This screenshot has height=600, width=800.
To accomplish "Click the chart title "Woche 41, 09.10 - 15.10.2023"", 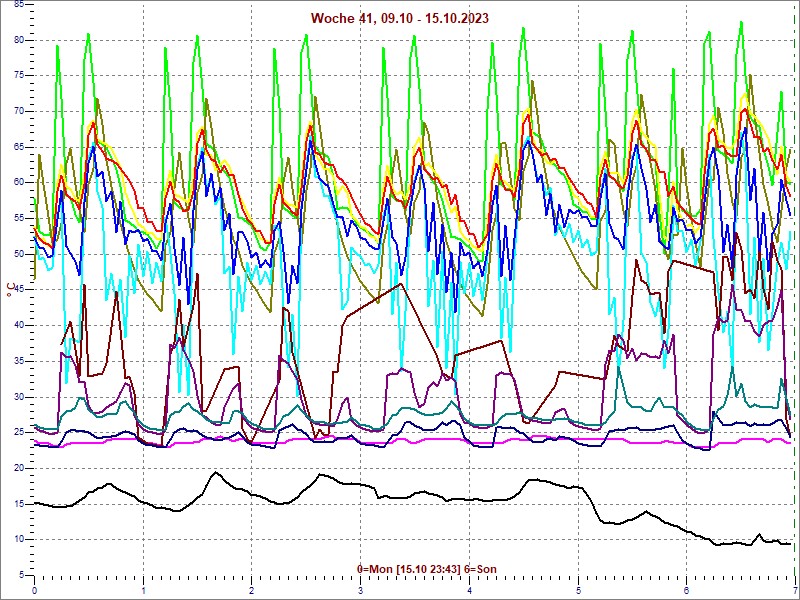I will pos(399,18).
